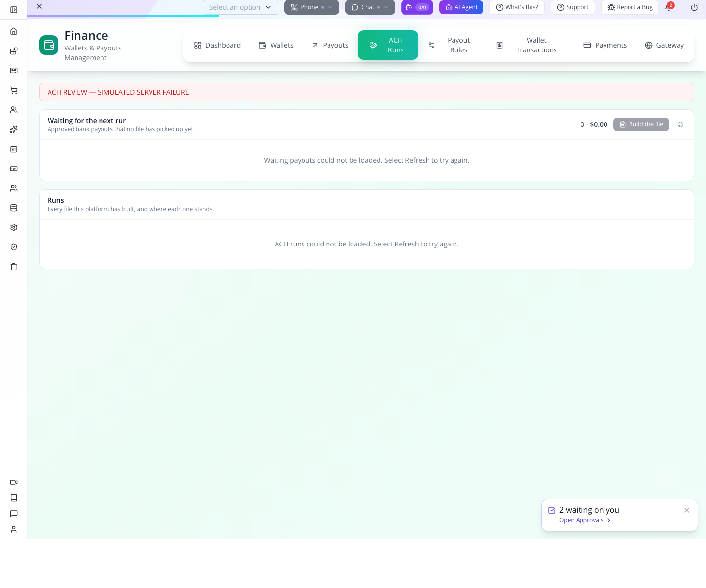Screen dimensions: 706x588
Task: Close the panel with top-left X
Action: [x=39, y=6]
